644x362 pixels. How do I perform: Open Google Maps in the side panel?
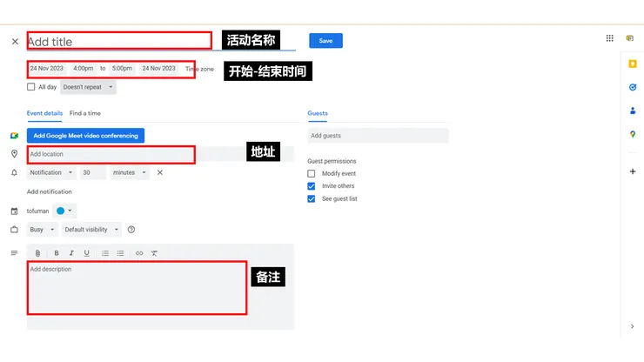(x=633, y=134)
